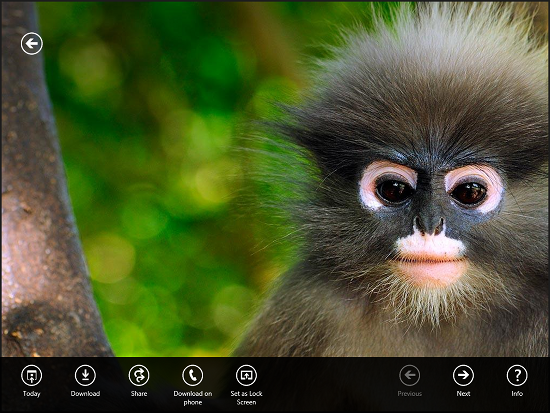The image size is (550, 413).
Task: Open today's image via Today icon
Action: pyautogui.click(x=32, y=375)
